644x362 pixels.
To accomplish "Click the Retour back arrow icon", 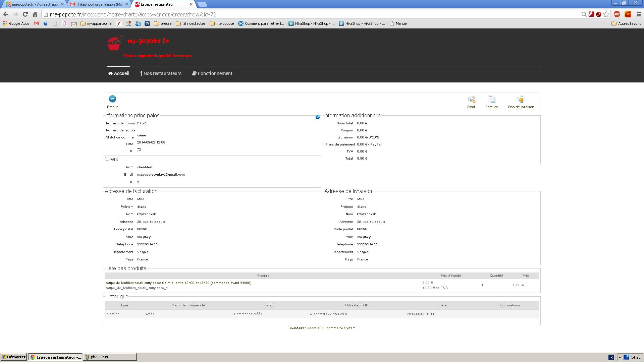I will point(112,99).
